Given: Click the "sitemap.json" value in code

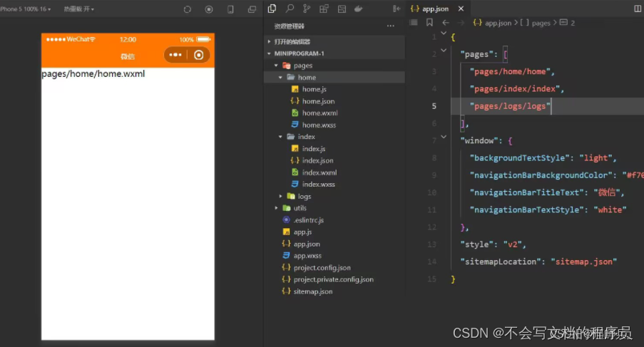Looking at the screenshot, I should click(x=583, y=261).
